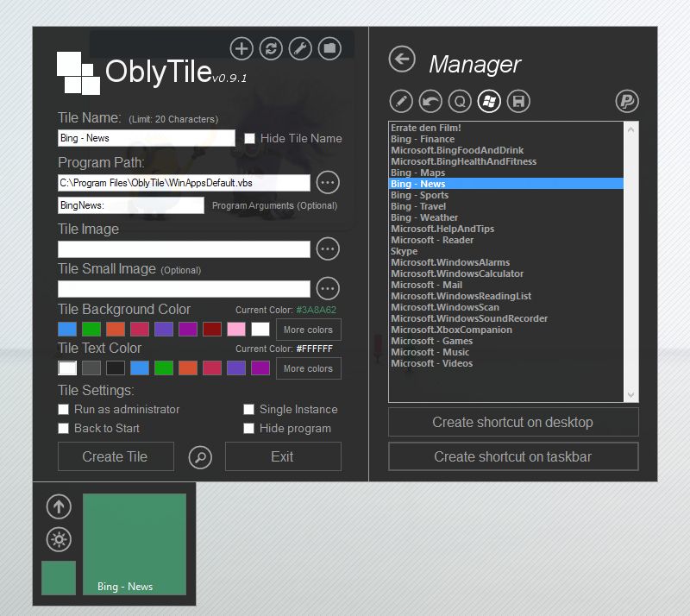Viewport: 690px width, 616px height.
Task: Click the pencil edit icon in Manager
Action: point(401,101)
